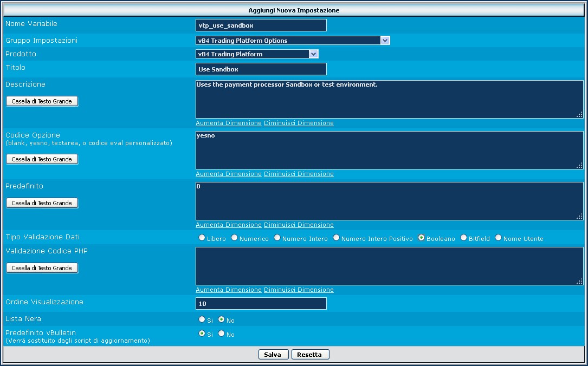Focus the Ordine Visualizzazione text field
The width and height of the screenshot is (588, 366).
[x=261, y=304]
